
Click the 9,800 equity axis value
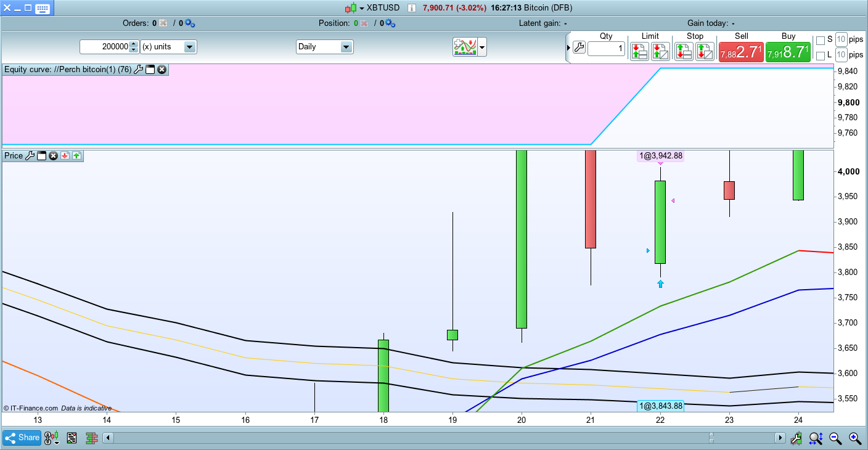coord(849,102)
